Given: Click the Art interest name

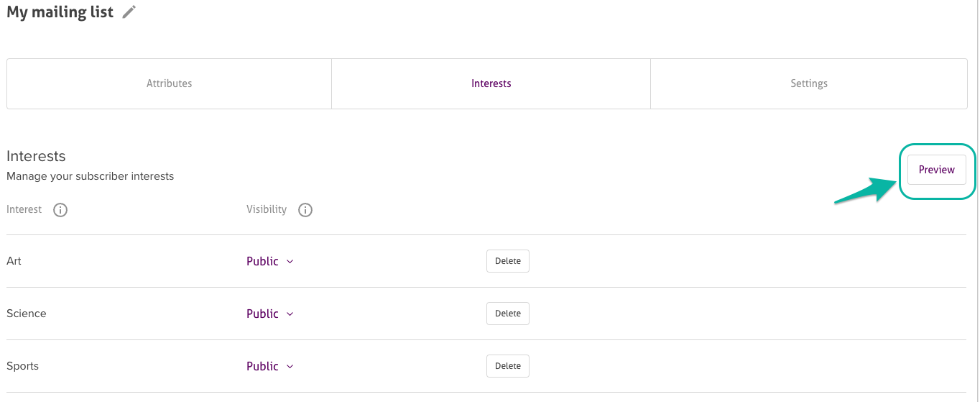Looking at the screenshot, I should [x=14, y=261].
